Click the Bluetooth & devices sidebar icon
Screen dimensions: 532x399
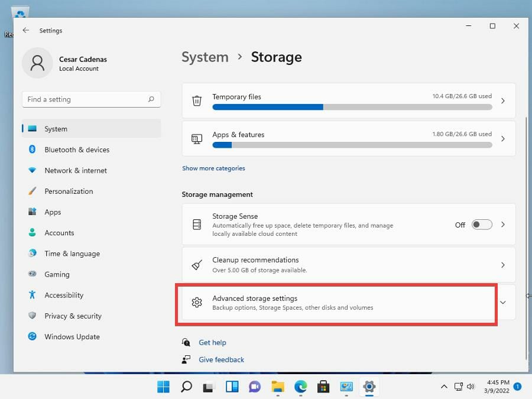pyautogui.click(x=33, y=150)
